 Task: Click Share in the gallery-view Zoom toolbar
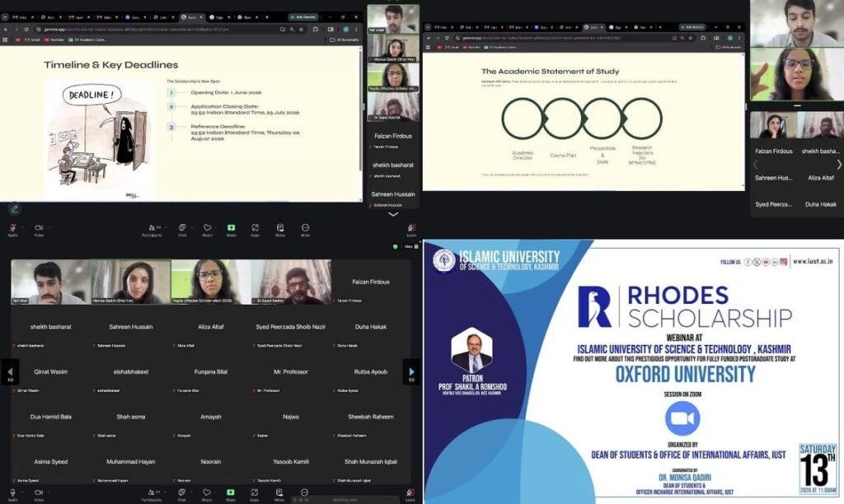click(x=231, y=494)
